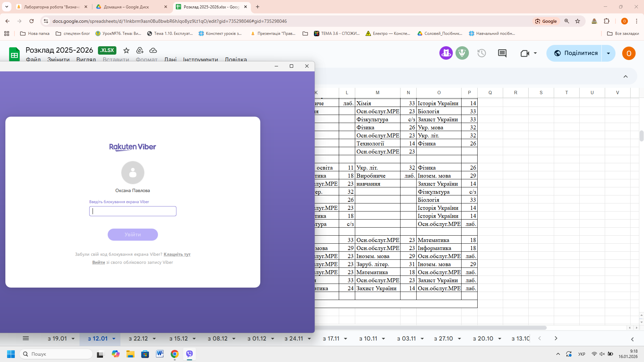Open Viber from the Windows taskbar

point(190,354)
